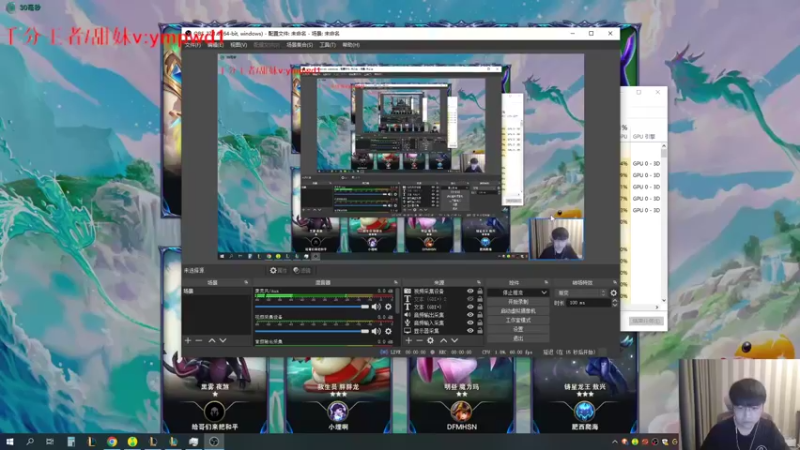Adjust the 麦克风/Aux volume slider

[312, 307]
